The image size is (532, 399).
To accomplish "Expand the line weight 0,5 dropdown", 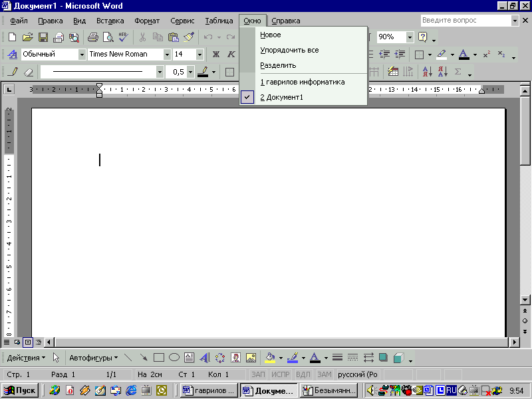I will coord(191,72).
